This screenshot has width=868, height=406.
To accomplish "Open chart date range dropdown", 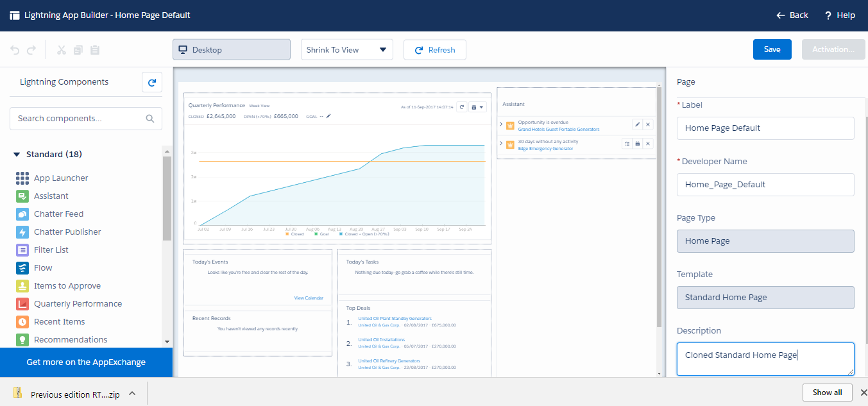I will click(478, 107).
